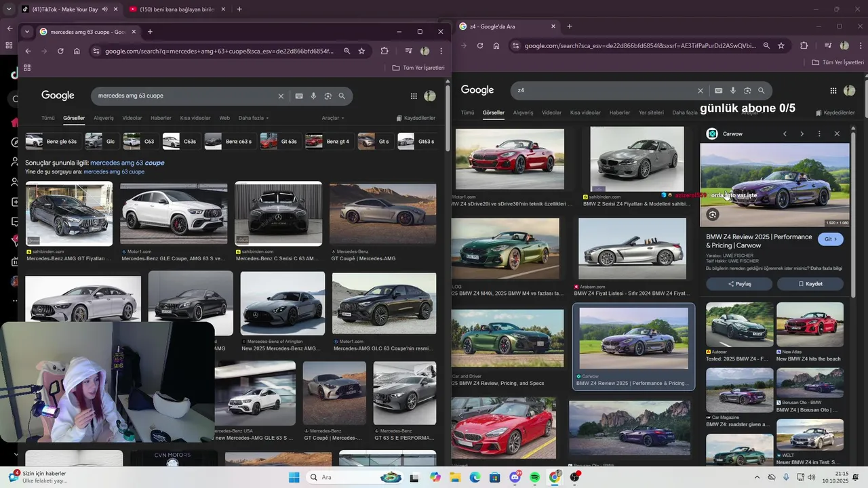This screenshot has height=488, width=868.
Task: Show the next image in Carwow preview panel
Action: coord(802,134)
